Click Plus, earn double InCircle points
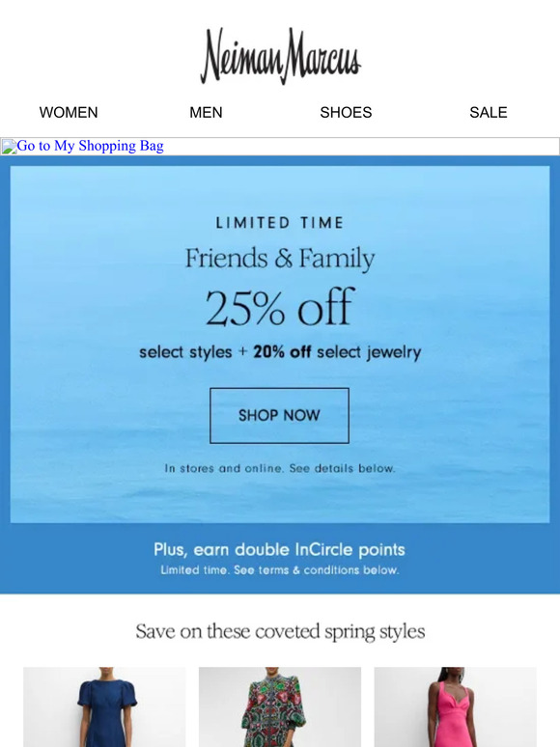 pyautogui.click(x=279, y=549)
